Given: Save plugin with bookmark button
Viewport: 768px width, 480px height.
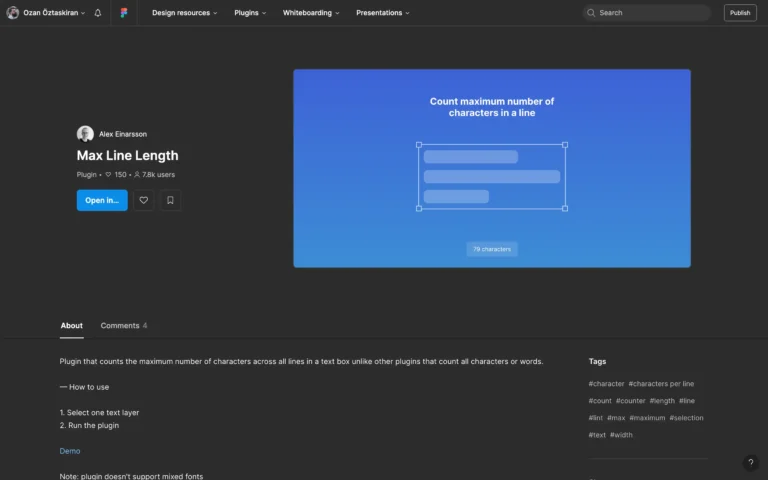Looking at the screenshot, I should coord(170,200).
